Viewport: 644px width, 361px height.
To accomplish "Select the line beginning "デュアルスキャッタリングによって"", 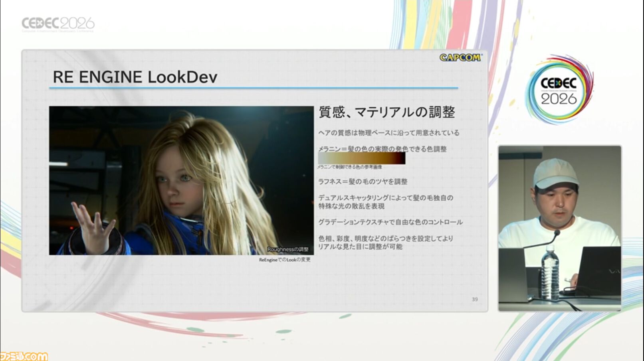I will (x=385, y=198).
